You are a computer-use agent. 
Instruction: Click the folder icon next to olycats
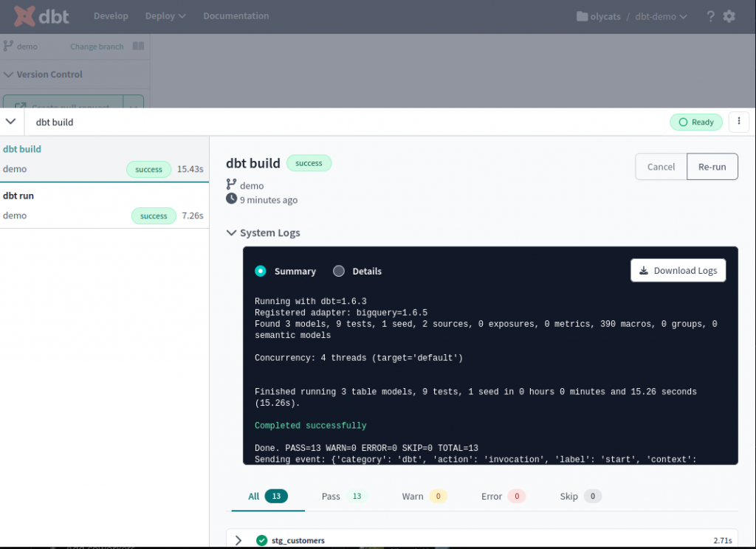tap(582, 16)
